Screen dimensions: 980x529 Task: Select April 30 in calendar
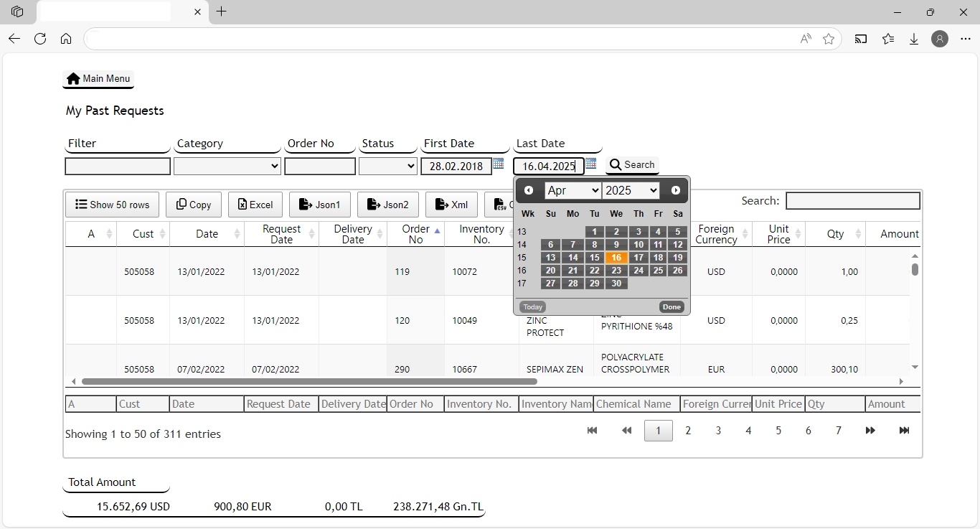point(616,284)
